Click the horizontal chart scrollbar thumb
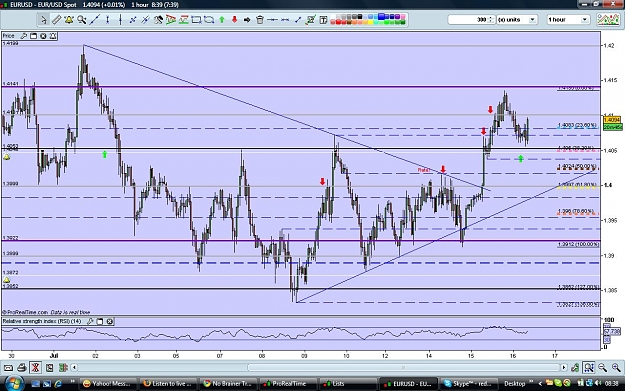 pyautogui.click(x=403, y=367)
